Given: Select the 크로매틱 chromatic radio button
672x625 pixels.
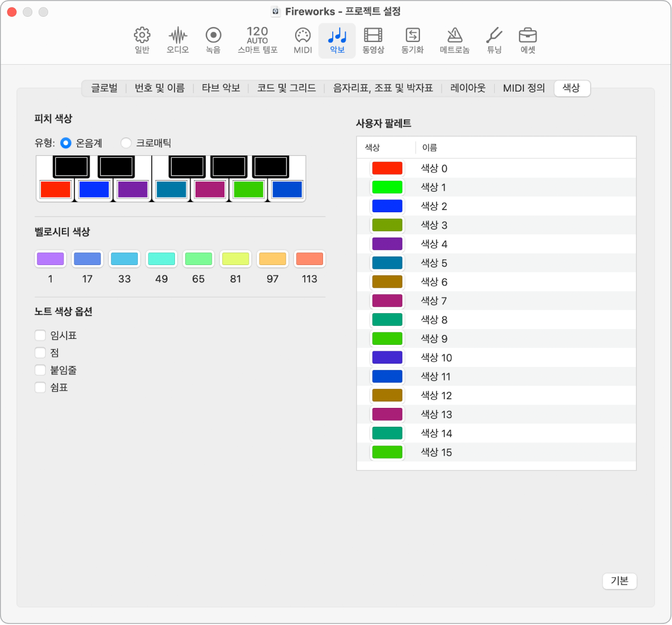Looking at the screenshot, I should (126, 143).
